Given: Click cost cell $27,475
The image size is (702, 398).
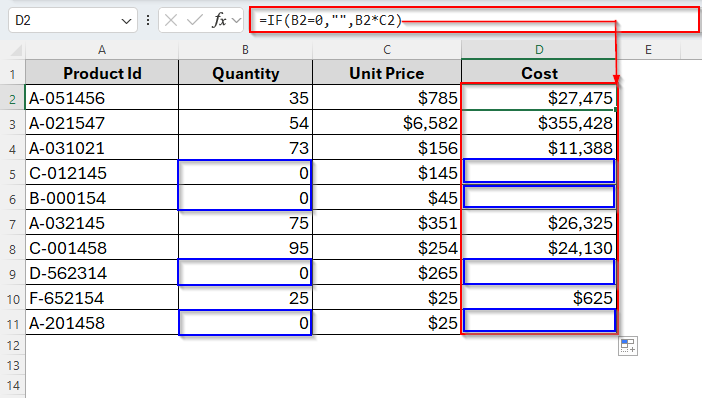Looking at the screenshot, I should 539,98.
